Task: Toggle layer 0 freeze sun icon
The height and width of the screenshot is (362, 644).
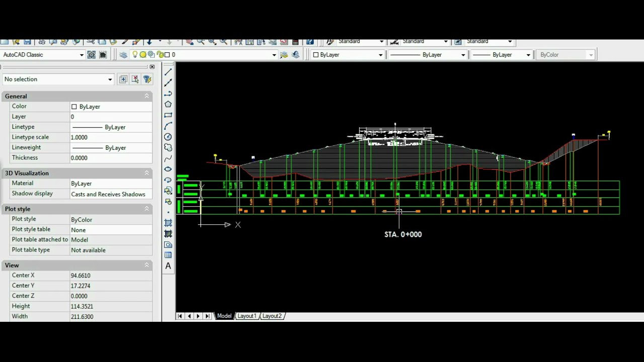Action: (x=143, y=55)
